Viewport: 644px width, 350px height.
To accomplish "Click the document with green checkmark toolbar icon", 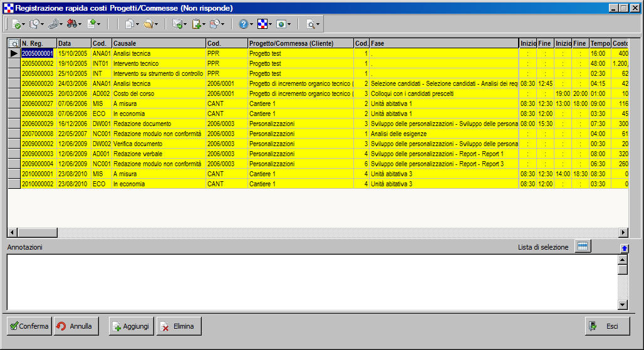I will click(x=15, y=24).
